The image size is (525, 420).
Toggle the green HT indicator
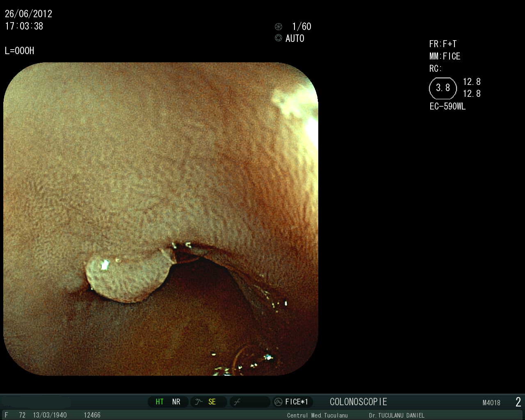pos(160,402)
